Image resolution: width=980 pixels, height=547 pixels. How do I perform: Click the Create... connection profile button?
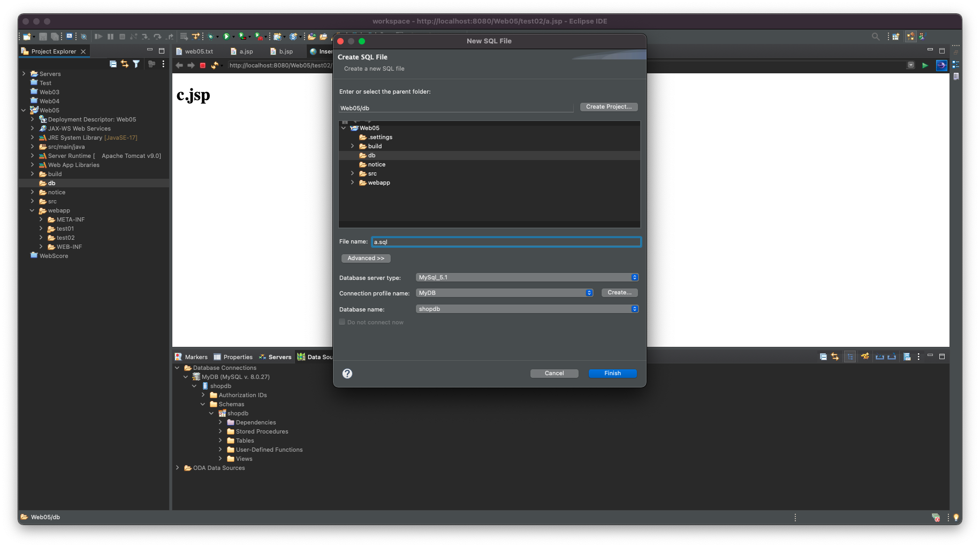(x=619, y=293)
